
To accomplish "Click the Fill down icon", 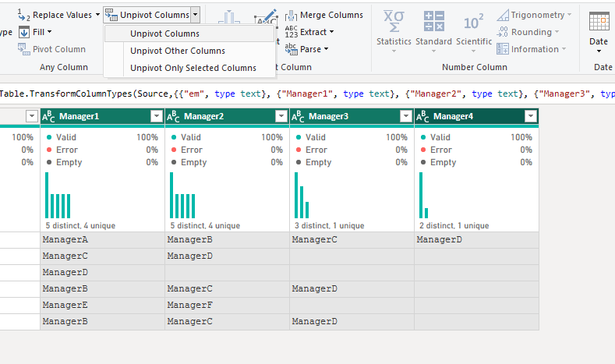I will [x=24, y=32].
